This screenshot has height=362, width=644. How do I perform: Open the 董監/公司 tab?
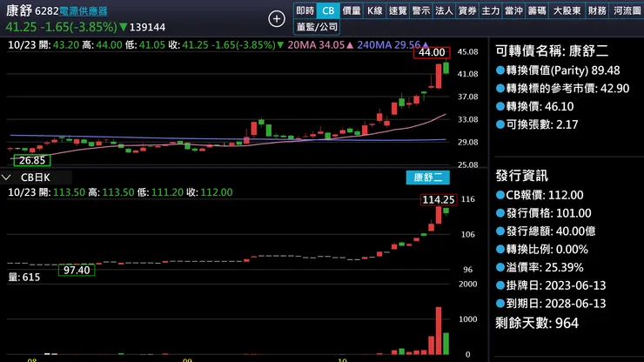pos(317,27)
